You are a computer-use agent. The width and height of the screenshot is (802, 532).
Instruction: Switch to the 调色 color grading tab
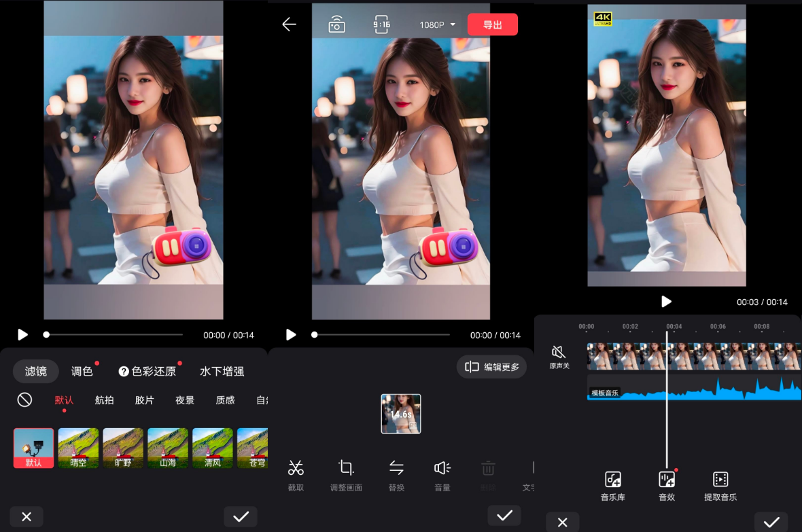(82, 371)
